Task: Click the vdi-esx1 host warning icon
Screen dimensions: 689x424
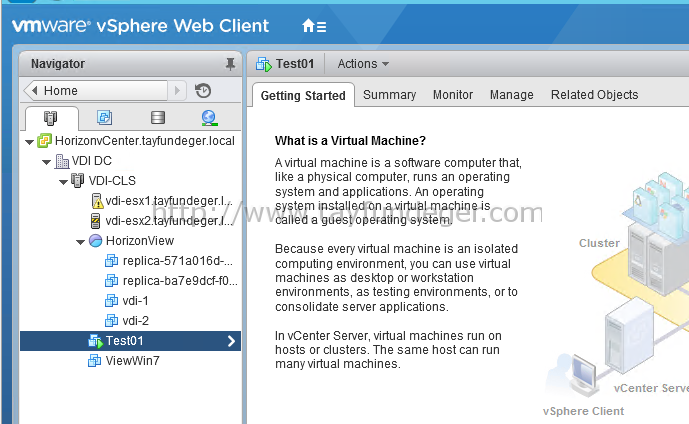Action: 97,201
